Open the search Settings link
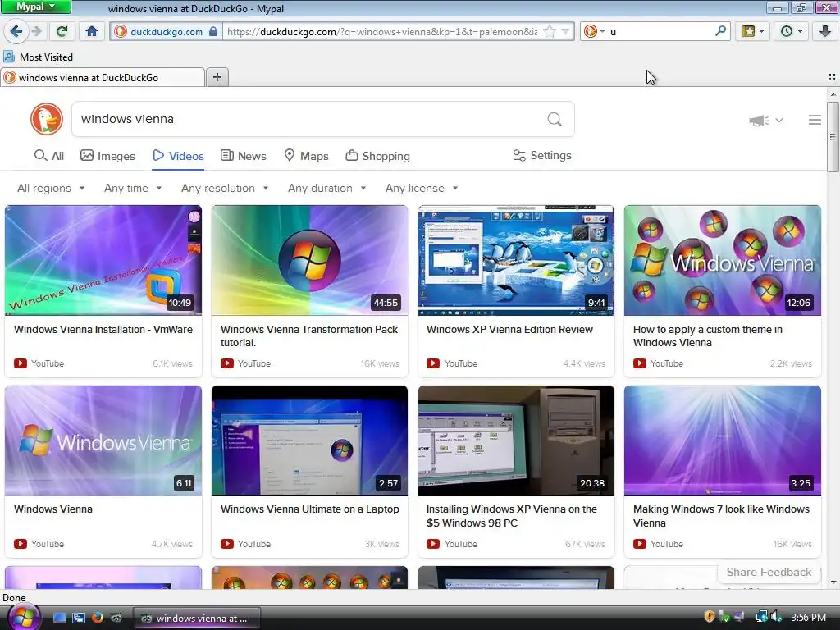 click(x=542, y=155)
